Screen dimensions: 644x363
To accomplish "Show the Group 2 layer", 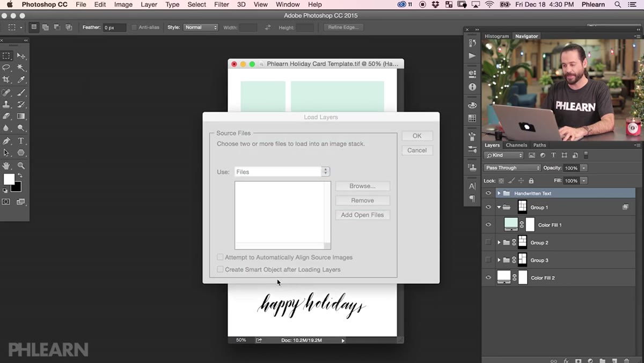I will (488, 243).
